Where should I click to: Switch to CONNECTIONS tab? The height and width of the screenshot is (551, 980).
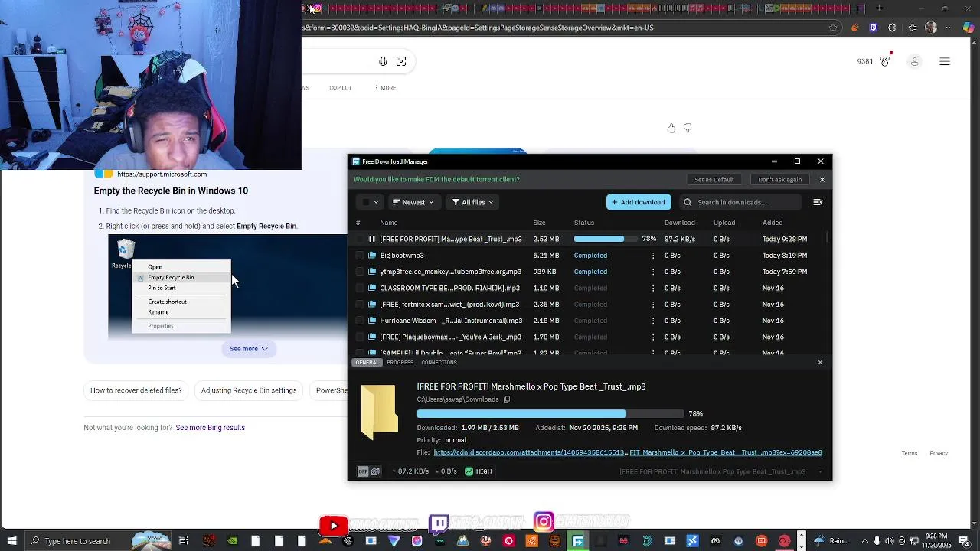coord(439,362)
